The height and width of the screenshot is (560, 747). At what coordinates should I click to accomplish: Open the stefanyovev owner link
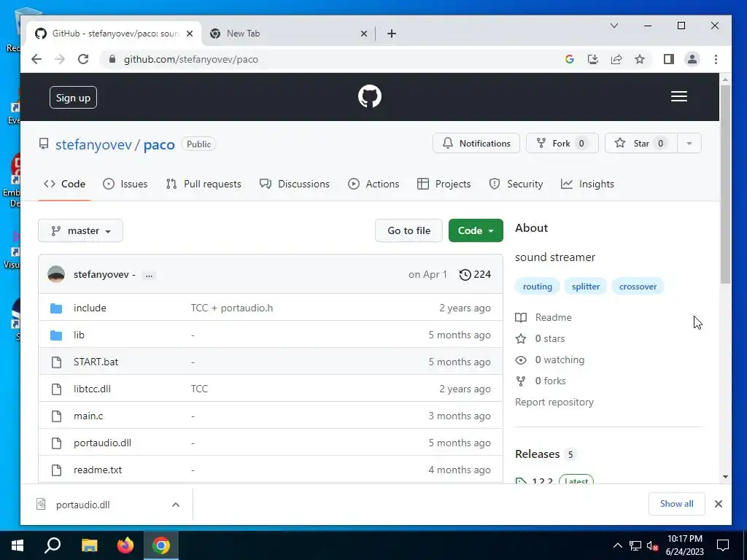93,145
